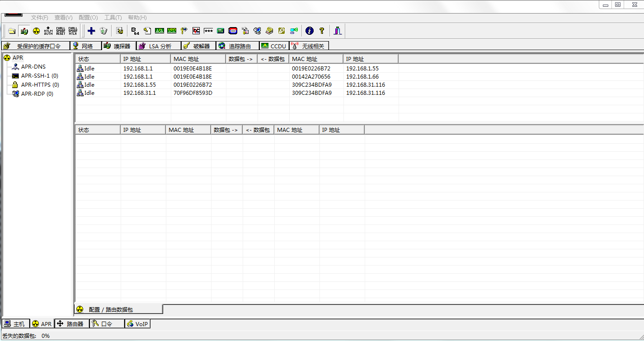Click the <- 数据包 header in the upper list
The height and width of the screenshot is (341, 644).
[273, 59]
